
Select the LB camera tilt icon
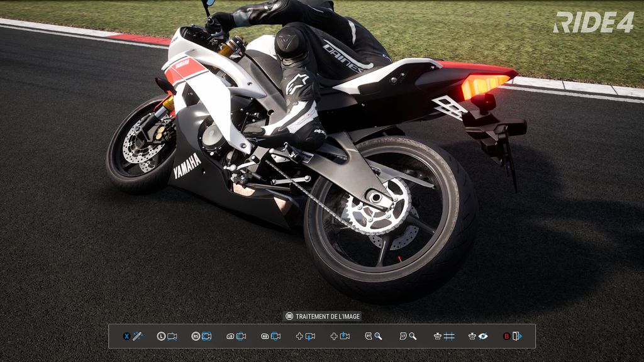(x=241, y=336)
